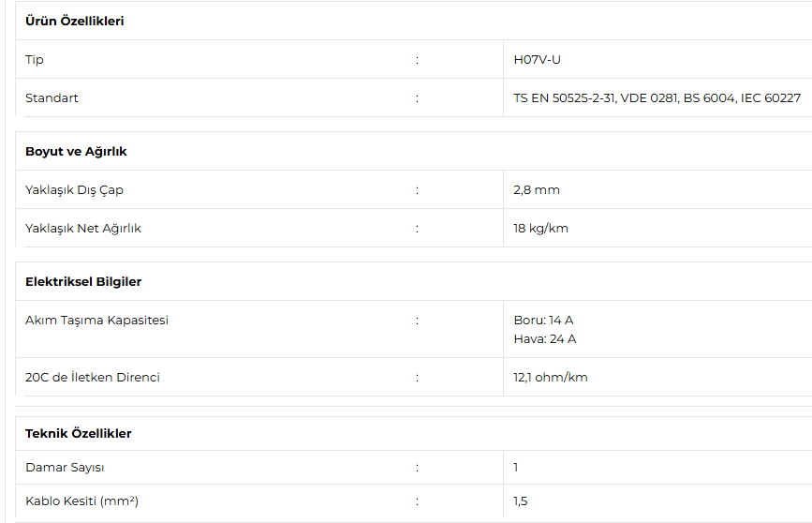Image resolution: width=812 pixels, height=523 pixels.
Task: Click the Akım Taşıma Kapasitesi label
Action: (96, 321)
